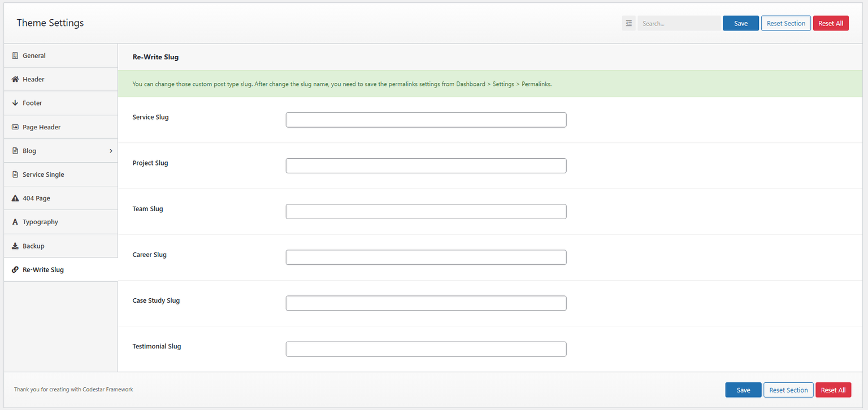Click the home icon beside Header
The image size is (868, 410).
point(15,80)
